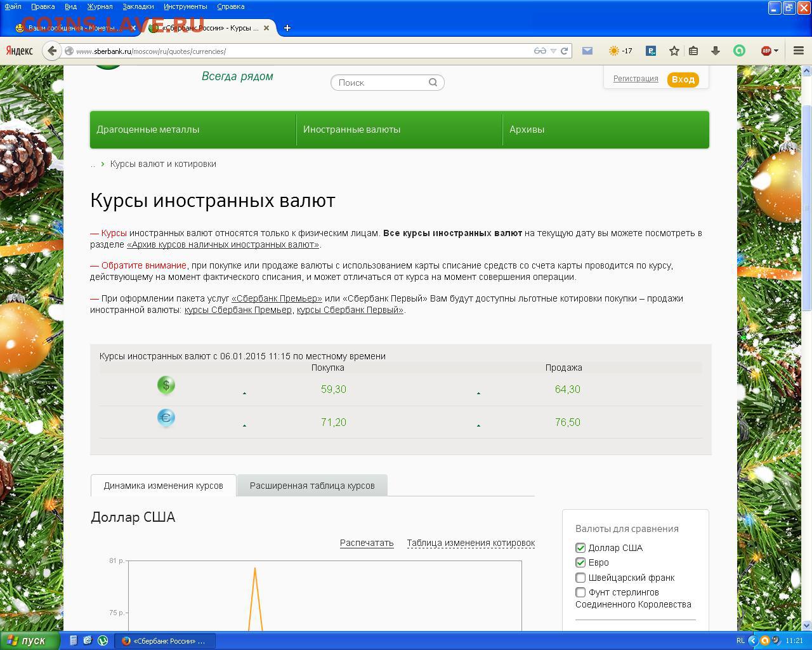Open URL history dropdown arrow in address bar
Image resolution: width=812 pixels, height=650 pixels.
553,51
